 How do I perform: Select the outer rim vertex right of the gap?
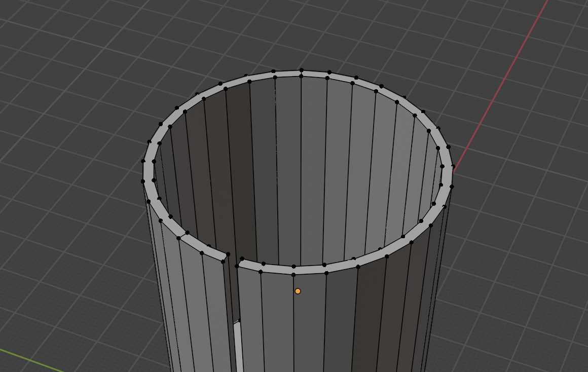click(x=237, y=266)
